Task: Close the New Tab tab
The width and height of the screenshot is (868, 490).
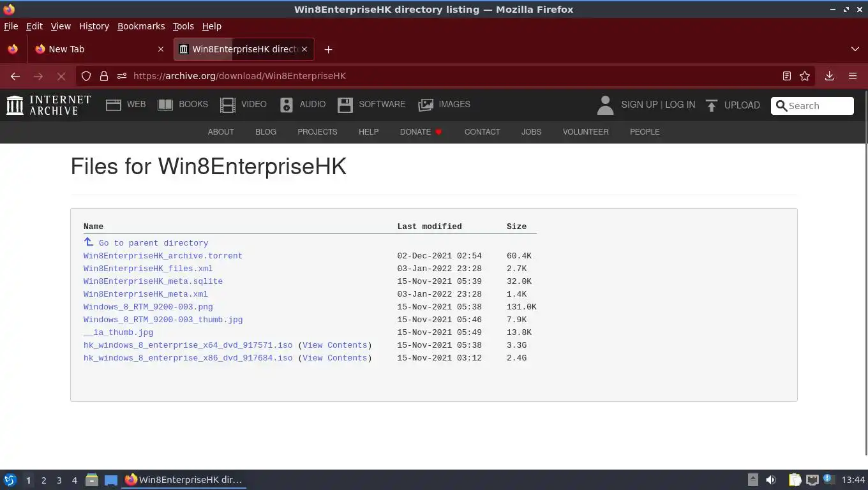Action: point(160,49)
